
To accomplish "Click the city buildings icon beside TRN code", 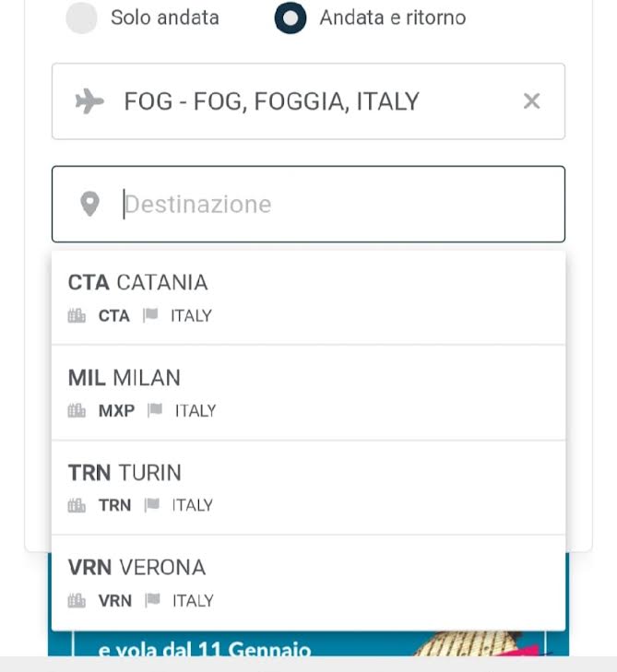I will pos(77,506).
